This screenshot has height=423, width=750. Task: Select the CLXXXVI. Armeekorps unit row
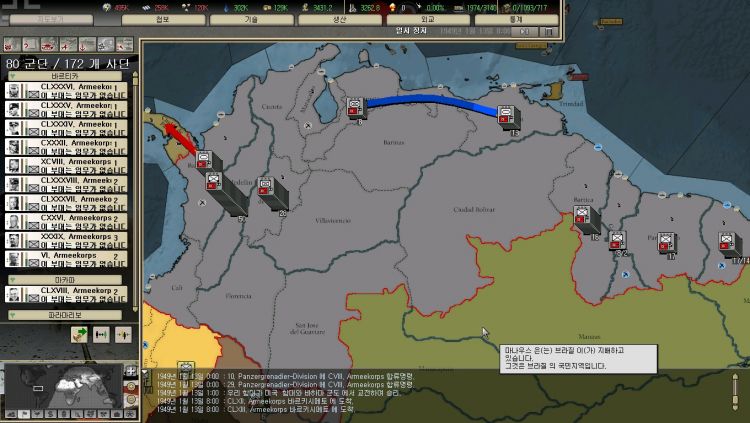click(66, 90)
